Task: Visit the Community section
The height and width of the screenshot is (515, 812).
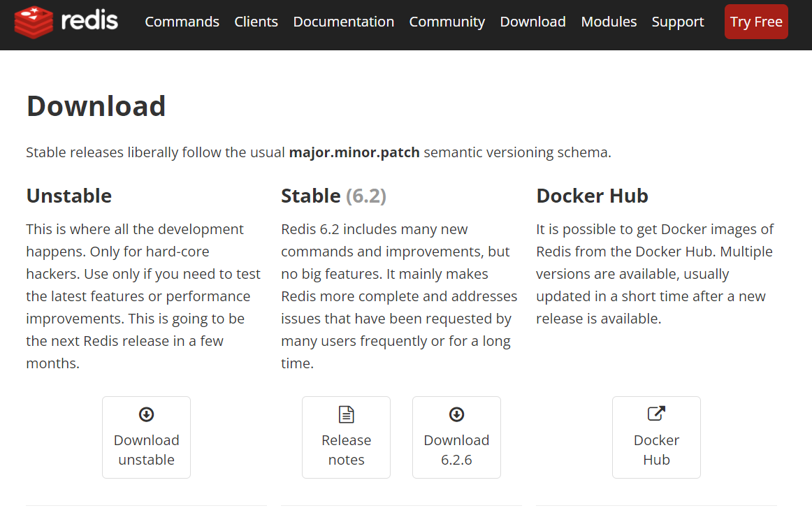Action: (x=447, y=22)
